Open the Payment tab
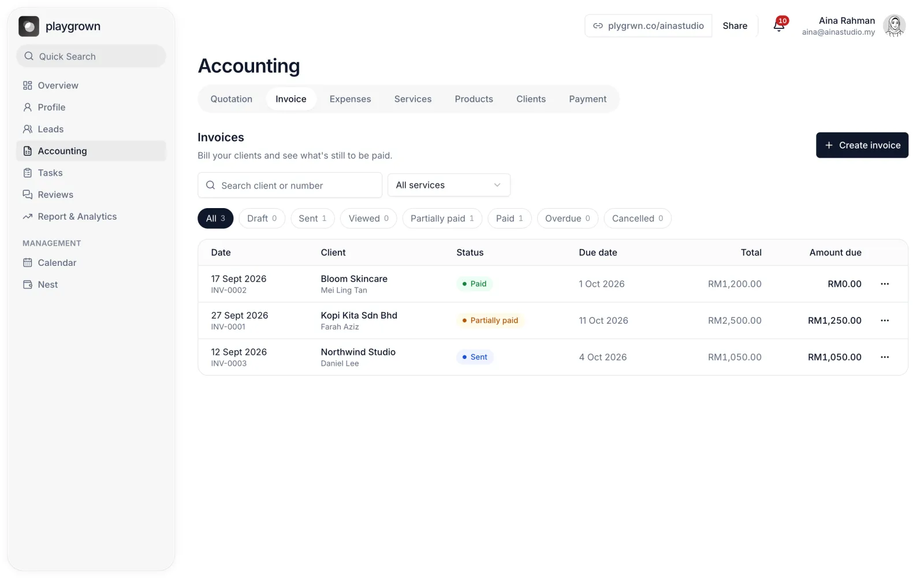Screen dimensions: 924x578 (587, 99)
